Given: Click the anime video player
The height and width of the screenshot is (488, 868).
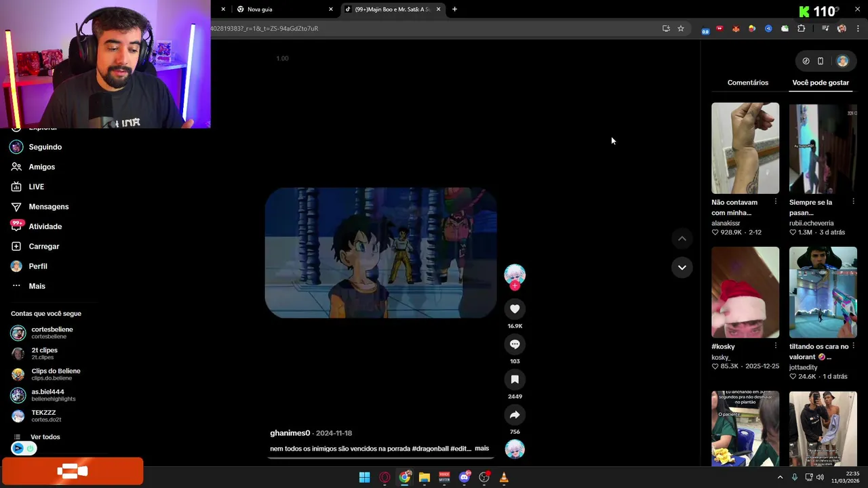Looking at the screenshot, I should [380, 253].
